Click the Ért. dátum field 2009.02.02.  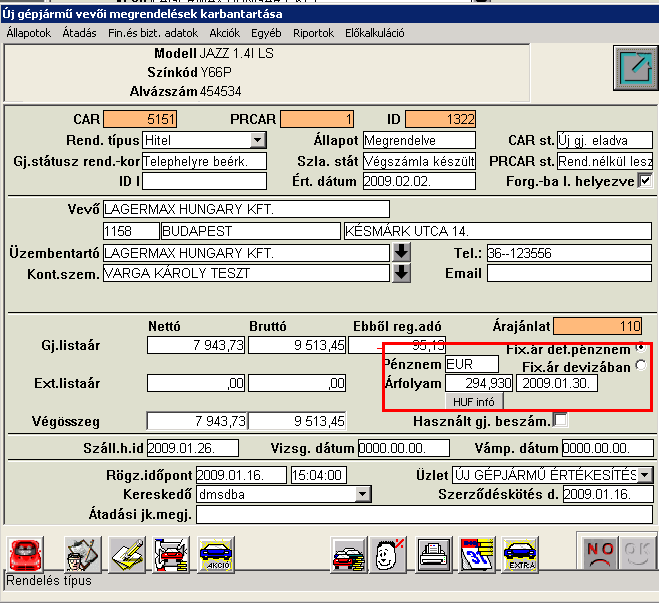(419, 181)
